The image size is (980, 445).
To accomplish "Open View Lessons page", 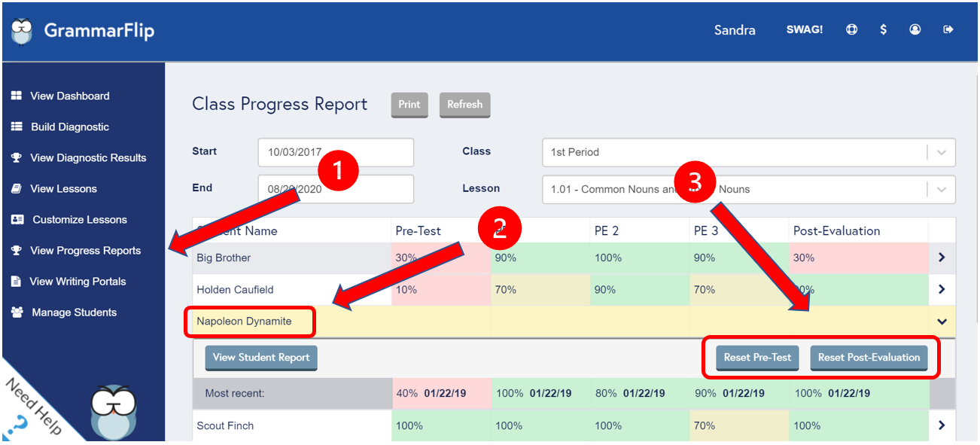I will 63,188.
